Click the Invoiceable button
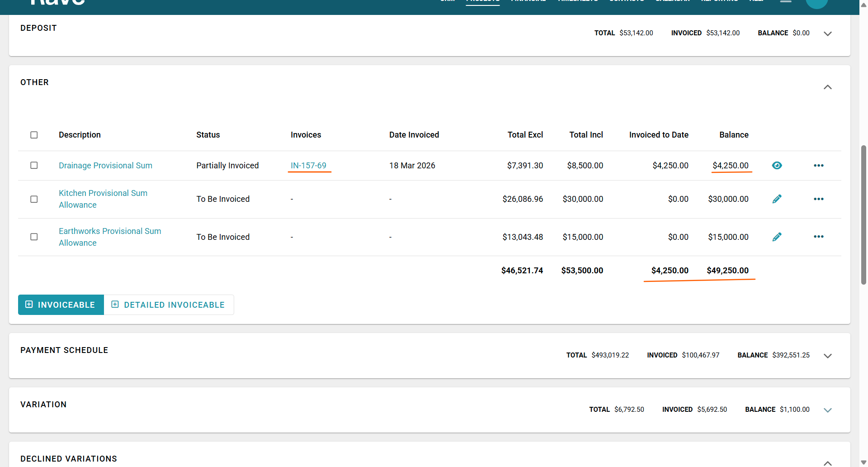The width and height of the screenshot is (868, 467). pos(61,305)
